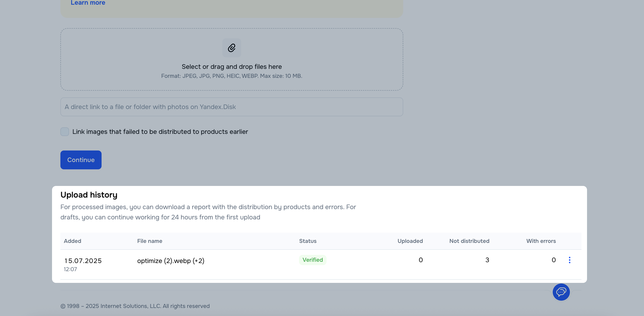The height and width of the screenshot is (316, 644).
Task: Open the support chat bubble icon
Action: click(x=561, y=292)
